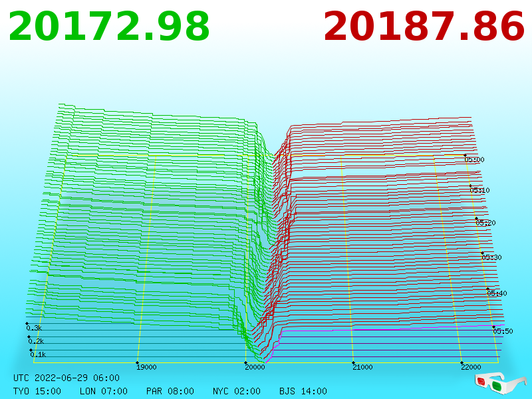Screen dimensions: 532x399
Task: Click the 0.2k volume axis label
Action: [x=36, y=341]
